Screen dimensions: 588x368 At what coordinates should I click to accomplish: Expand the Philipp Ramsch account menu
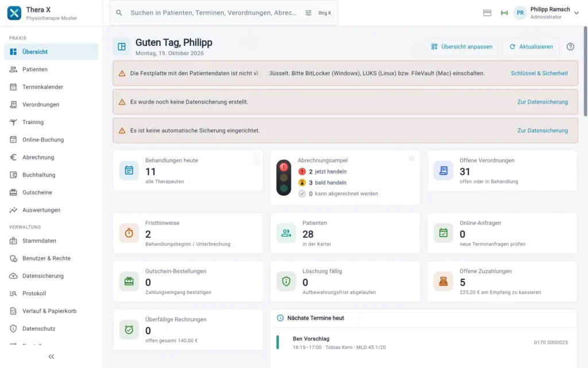[x=547, y=13]
